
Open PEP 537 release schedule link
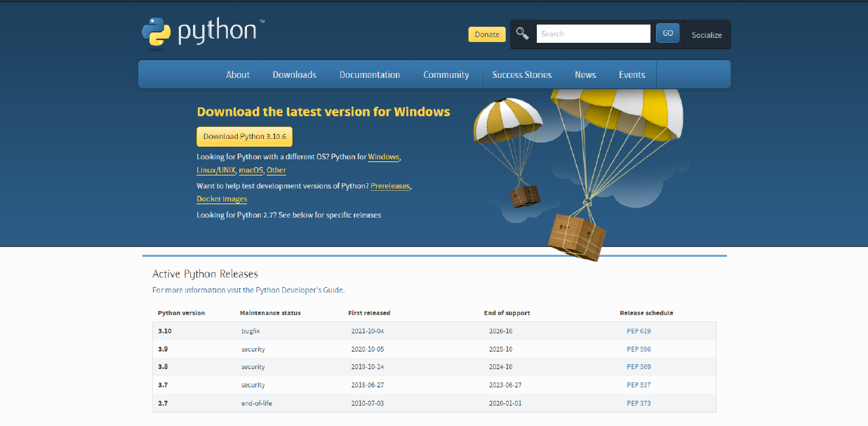coord(639,385)
